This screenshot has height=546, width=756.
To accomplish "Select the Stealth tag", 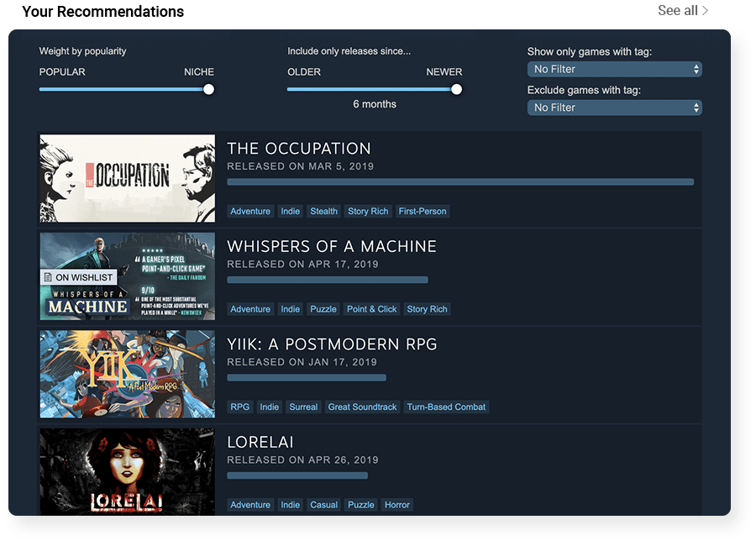I will 323,212.
